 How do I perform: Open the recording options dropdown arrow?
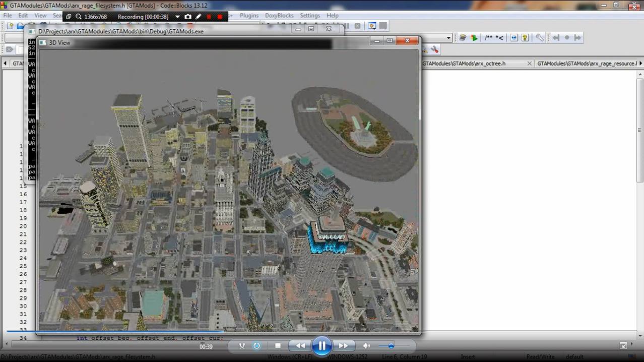pyautogui.click(x=177, y=17)
